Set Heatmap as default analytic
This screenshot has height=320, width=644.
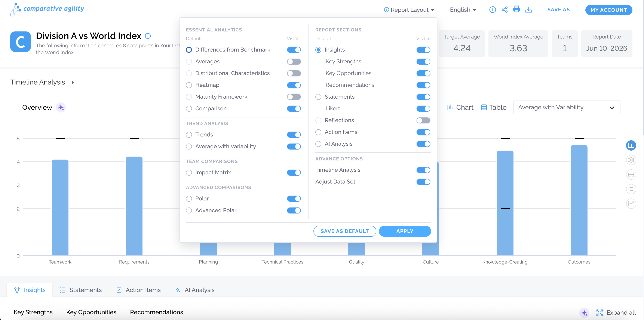coord(189,85)
